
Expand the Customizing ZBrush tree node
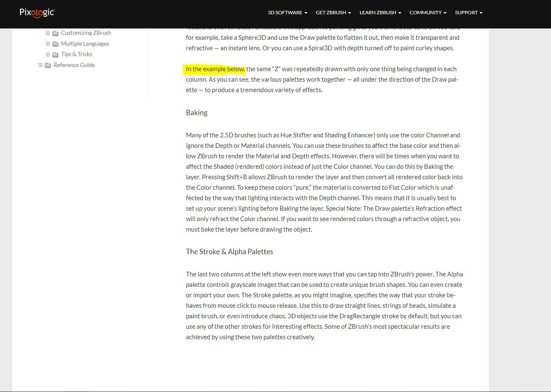[48, 33]
